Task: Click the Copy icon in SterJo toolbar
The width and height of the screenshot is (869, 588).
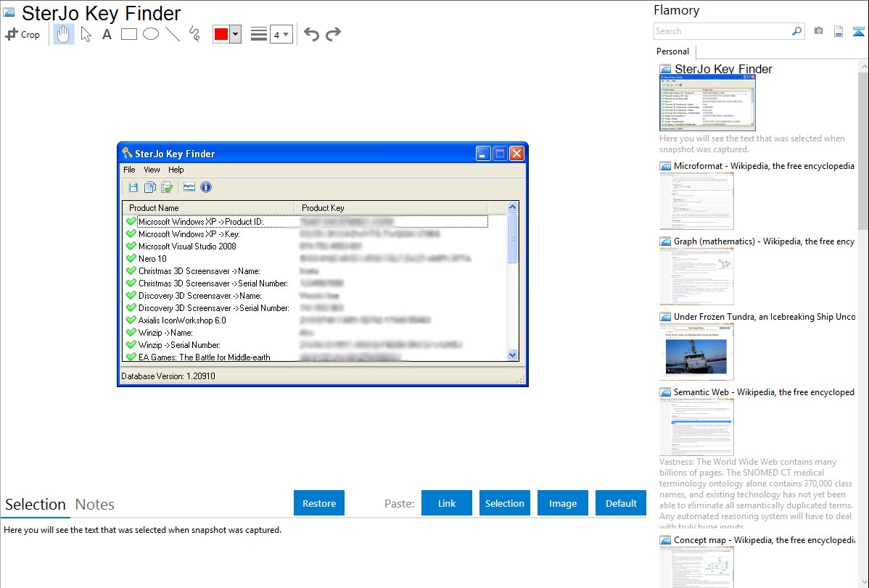Action: [x=149, y=187]
